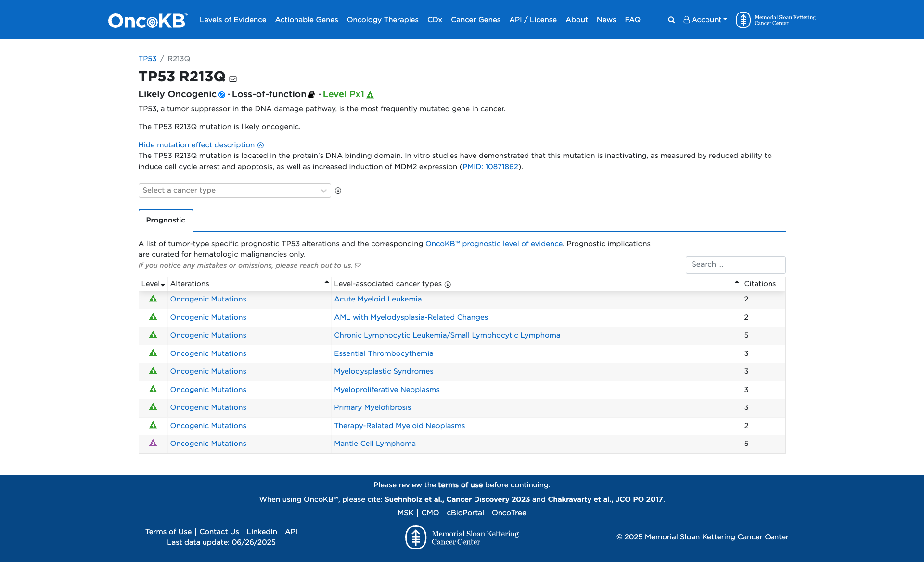The height and width of the screenshot is (562, 924).
Task: Click purple level icon in Mantle Cell Lymphoma row
Action: pyautogui.click(x=153, y=443)
